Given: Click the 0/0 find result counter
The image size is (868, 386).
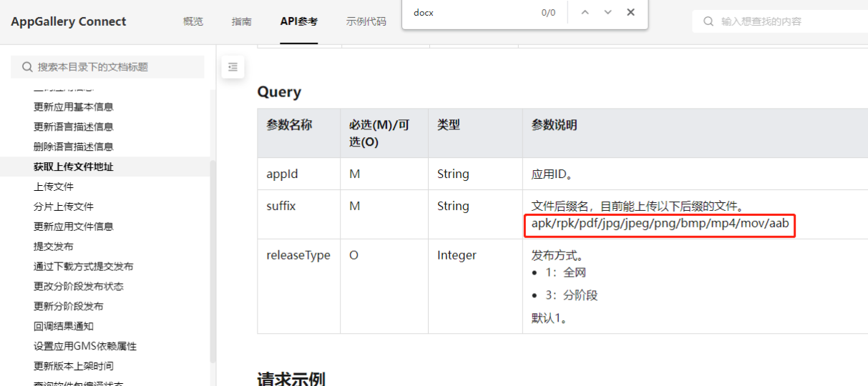Looking at the screenshot, I should [x=548, y=13].
